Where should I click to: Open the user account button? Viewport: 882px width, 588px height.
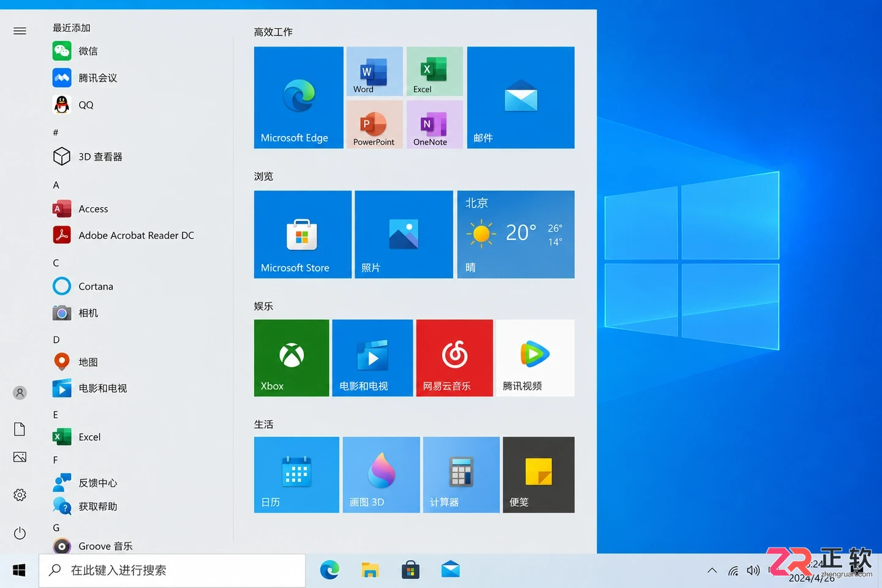(20, 393)
